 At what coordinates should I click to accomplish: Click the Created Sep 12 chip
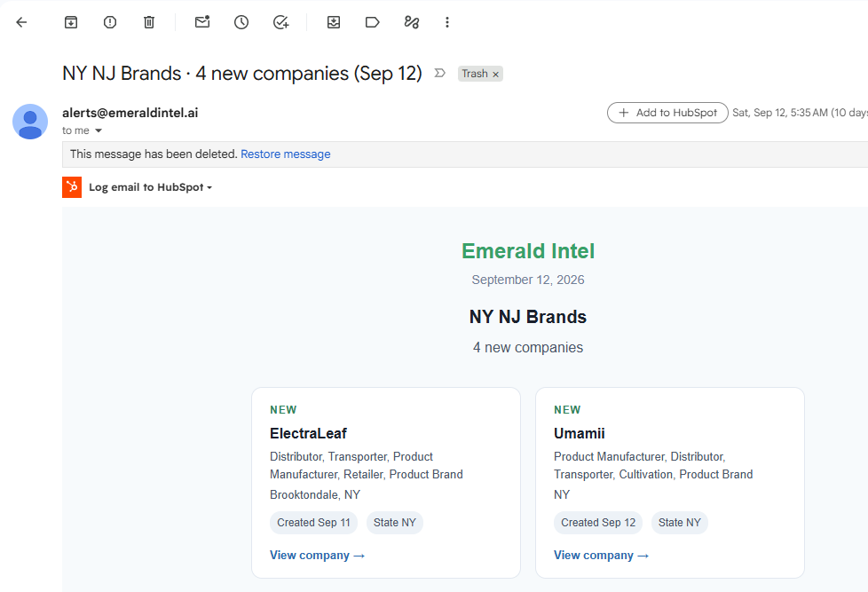click(598, 522)
